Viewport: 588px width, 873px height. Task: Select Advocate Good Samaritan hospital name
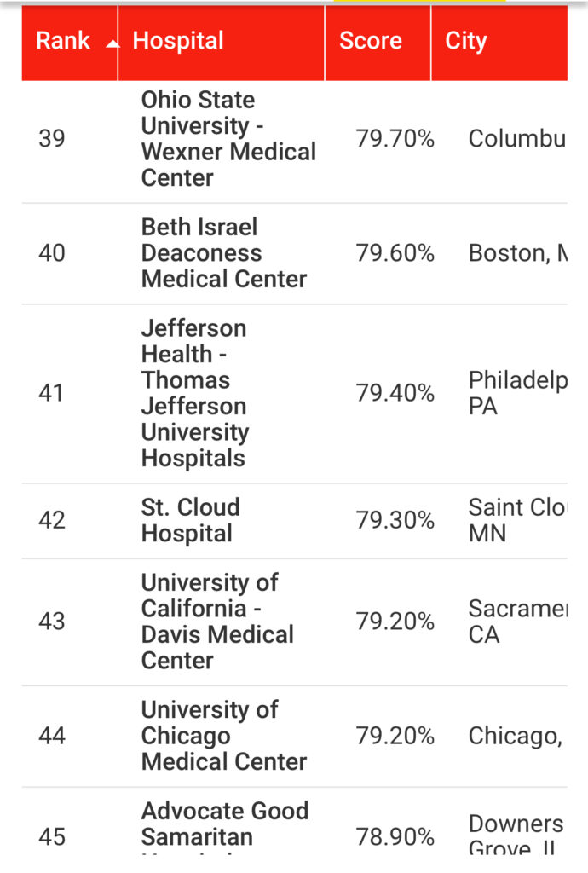(x=225, y=824)
